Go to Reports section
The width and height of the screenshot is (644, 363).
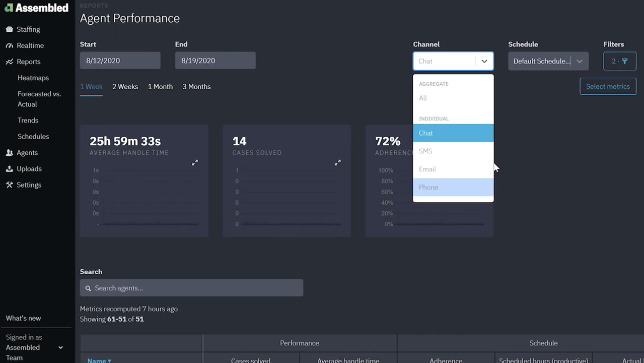click(x=28, y=62)
